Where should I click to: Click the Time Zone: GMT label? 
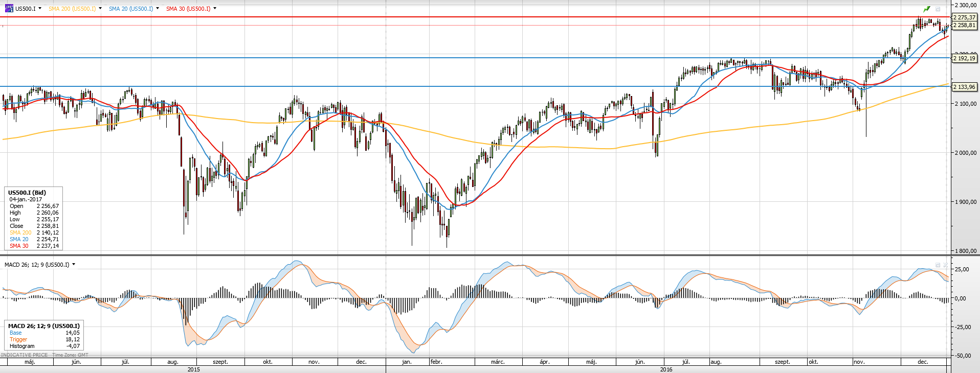pos(70,355)
